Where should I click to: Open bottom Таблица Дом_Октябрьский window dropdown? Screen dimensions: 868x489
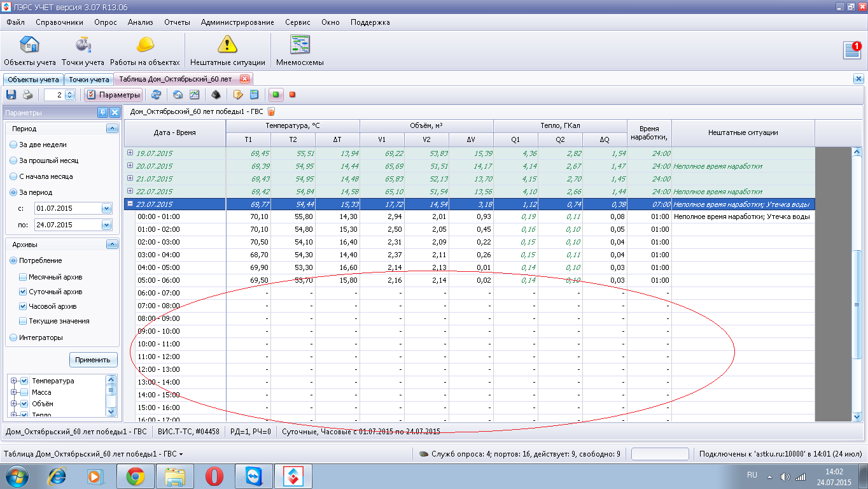[94, 454]
